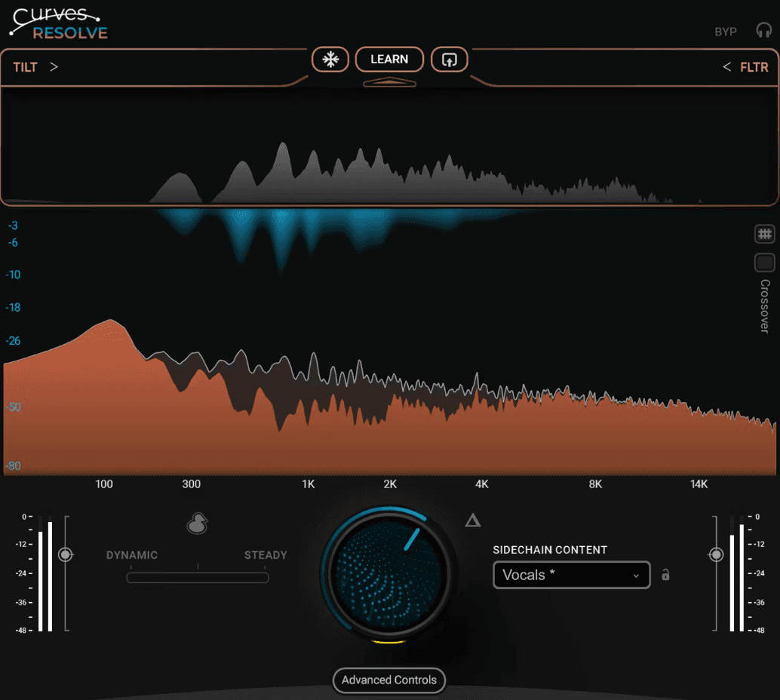Click the 100 frequency label
Image resolution: width=780 pixels, height=700 pixels.
point(104,484)
